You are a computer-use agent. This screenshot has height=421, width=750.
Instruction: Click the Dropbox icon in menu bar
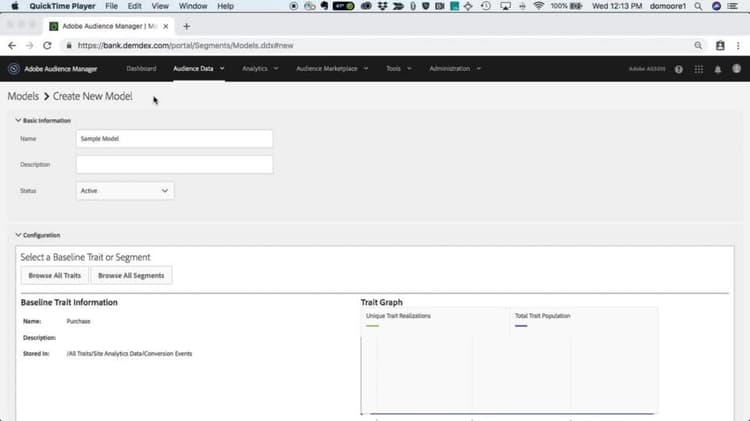point(382,6)
